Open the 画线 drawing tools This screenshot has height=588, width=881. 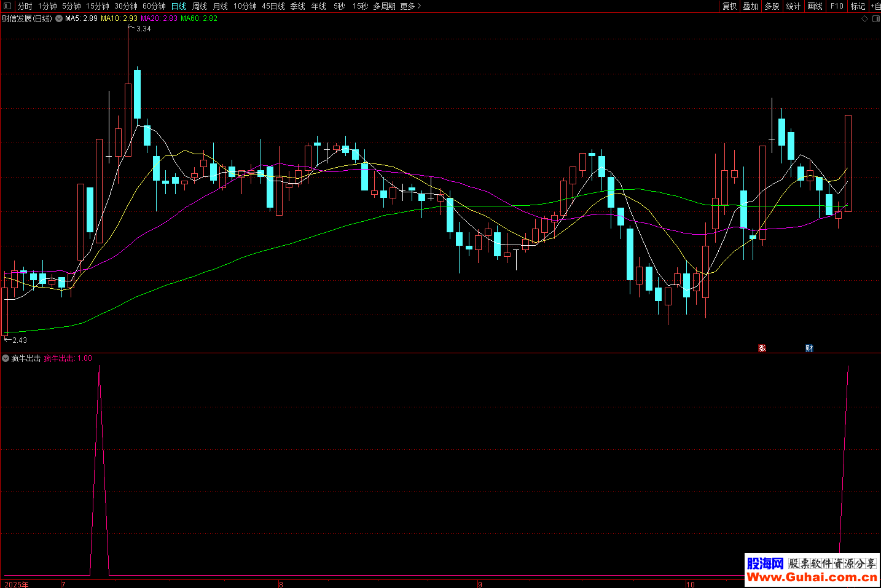coord(815,6)
